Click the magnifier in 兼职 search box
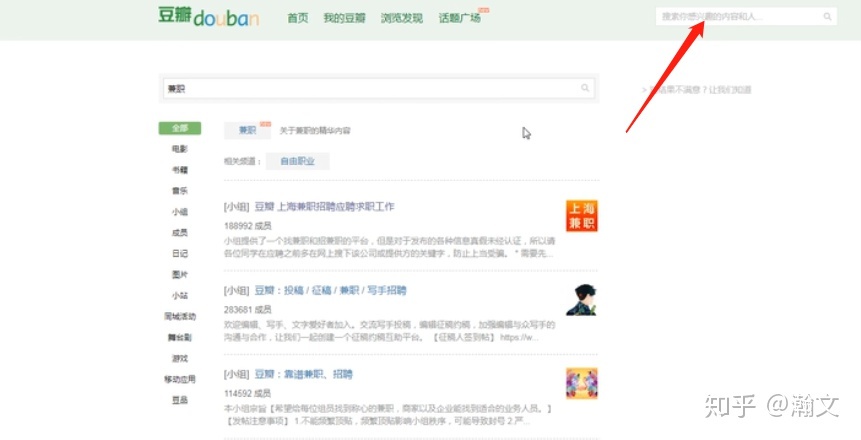This screenshot has width=861, height=440. [585, 88]
